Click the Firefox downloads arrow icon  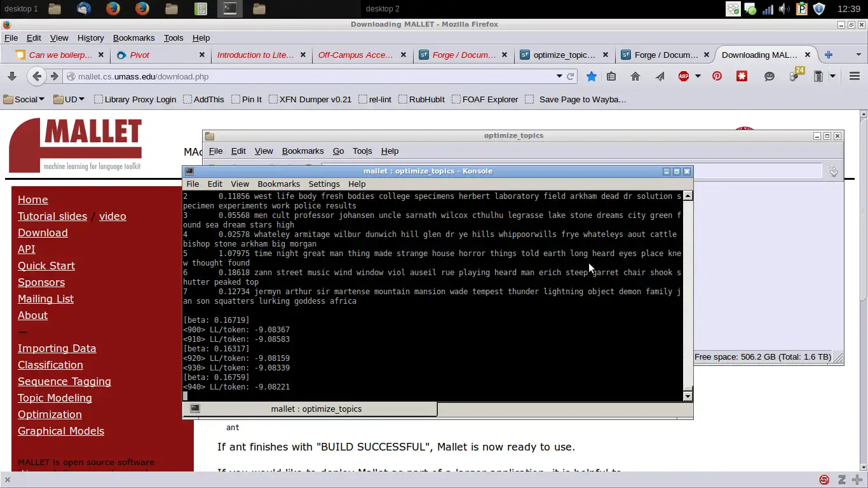point(11,76)
